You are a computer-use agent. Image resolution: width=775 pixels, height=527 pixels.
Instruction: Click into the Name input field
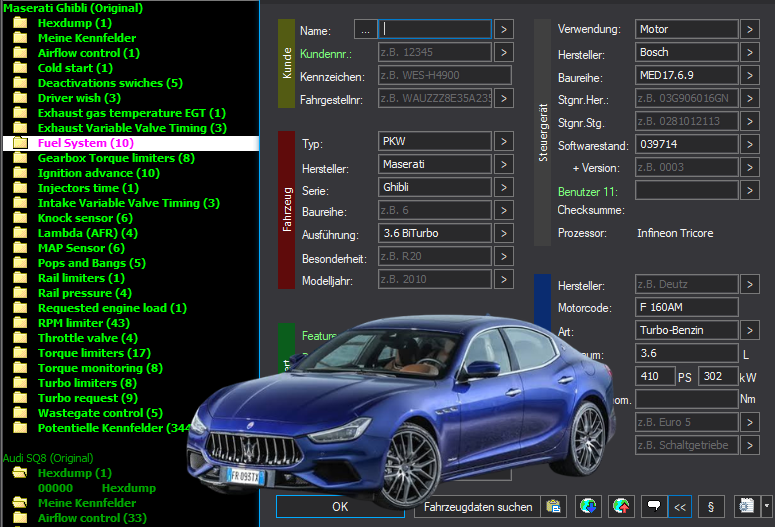[435, 30]
